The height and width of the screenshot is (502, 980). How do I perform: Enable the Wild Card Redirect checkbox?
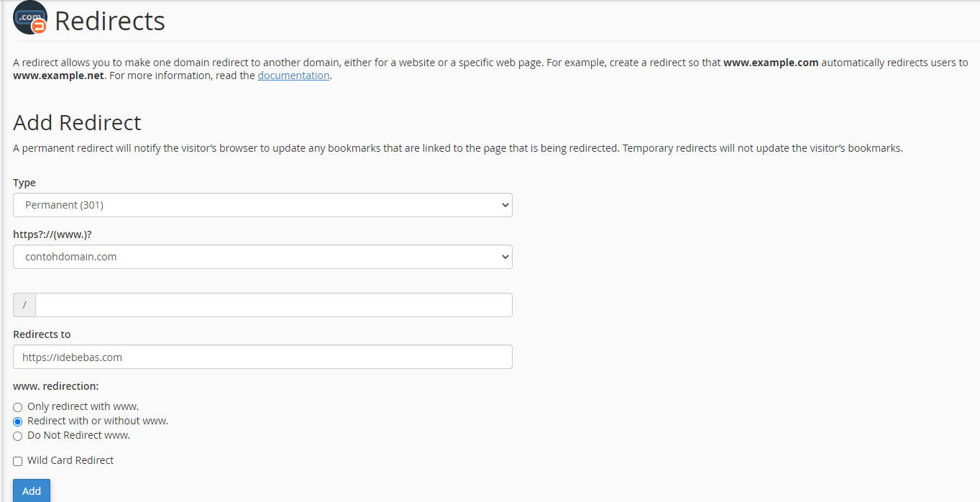(17, 460)
